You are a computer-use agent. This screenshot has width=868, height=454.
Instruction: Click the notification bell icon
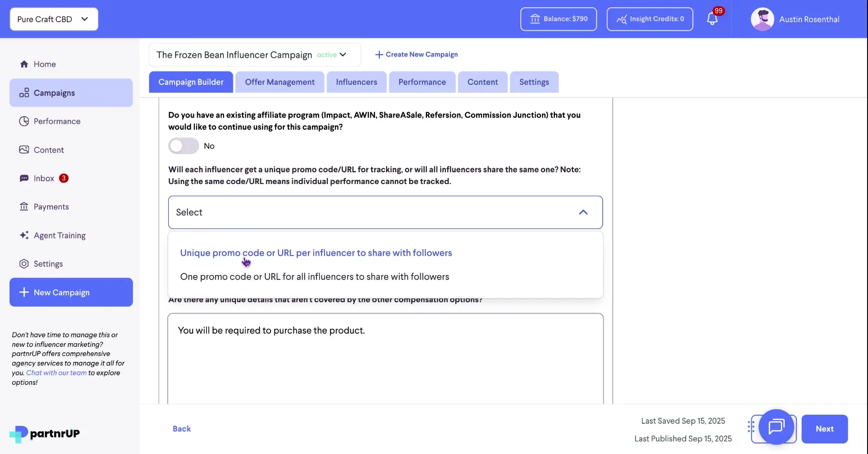pyautogui.click(x=713, y=19)
